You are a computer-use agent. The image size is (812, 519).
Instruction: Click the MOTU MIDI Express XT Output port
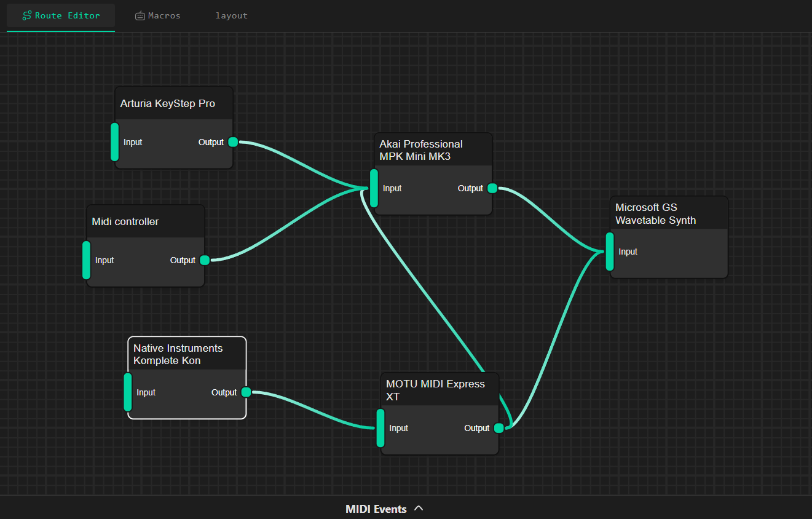[x=499, y=427]
